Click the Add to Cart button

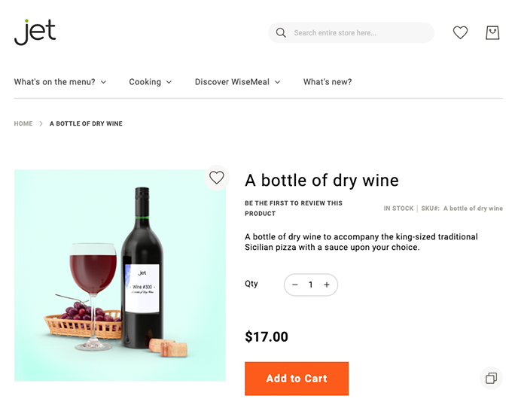pos(297,379)
